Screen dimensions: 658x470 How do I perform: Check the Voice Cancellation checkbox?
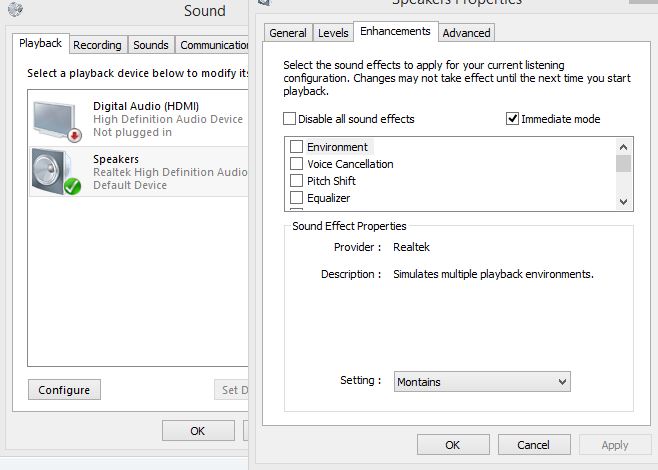point(296,163)
